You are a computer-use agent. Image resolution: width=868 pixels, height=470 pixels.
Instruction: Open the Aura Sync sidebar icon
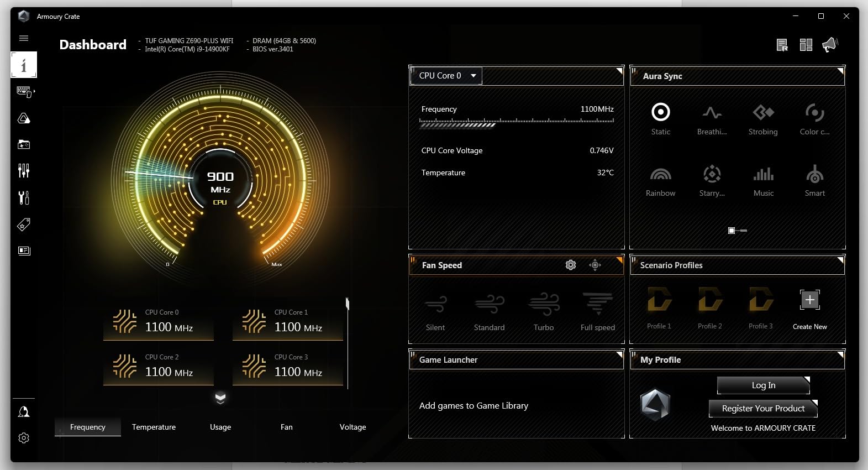tap(24, 118)
